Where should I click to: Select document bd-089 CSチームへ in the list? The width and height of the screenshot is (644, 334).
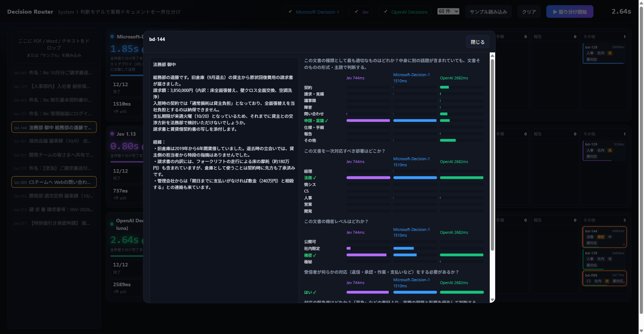point(54,182)
